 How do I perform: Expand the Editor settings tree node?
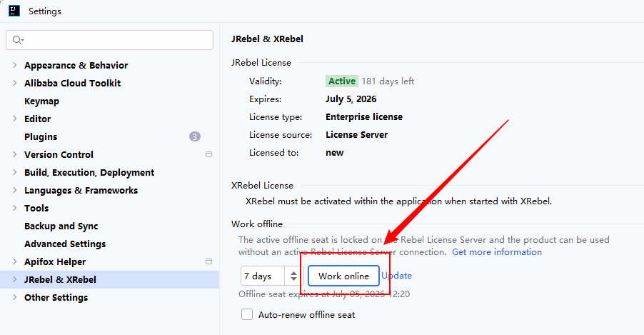[14, 119]
